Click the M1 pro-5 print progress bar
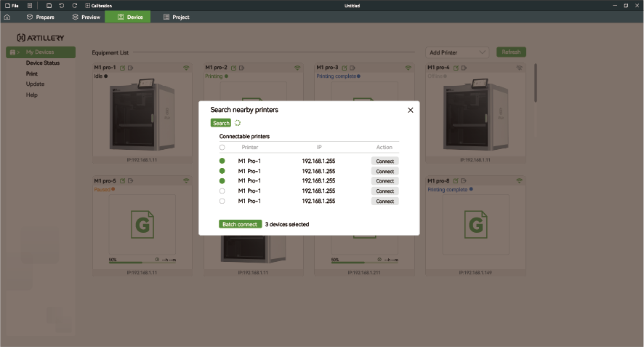The image size is (644, 347). [142, 263]
